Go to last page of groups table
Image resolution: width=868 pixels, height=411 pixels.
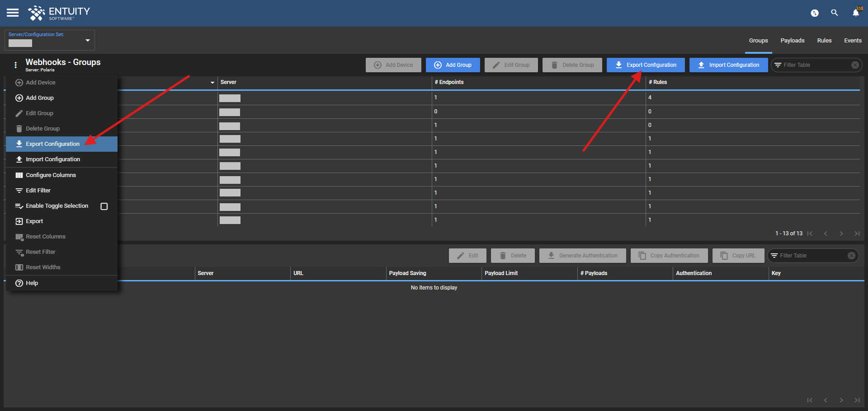click(857, 234)
